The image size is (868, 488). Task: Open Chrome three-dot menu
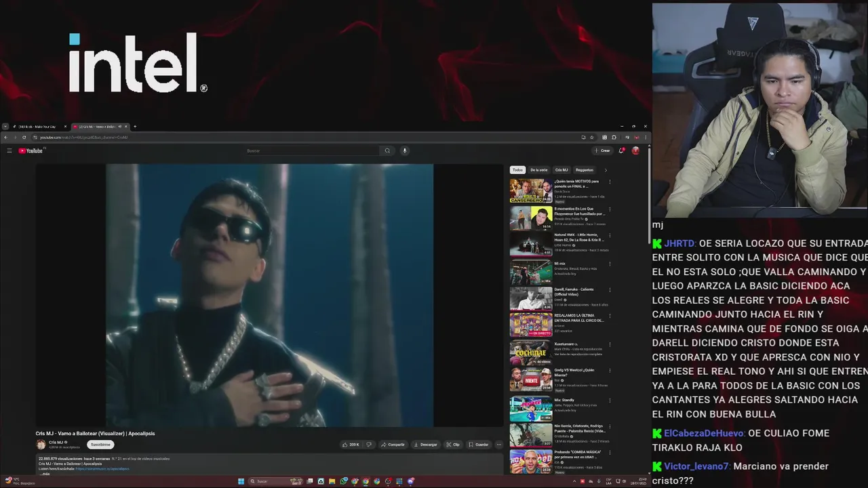tap(646, 137)
